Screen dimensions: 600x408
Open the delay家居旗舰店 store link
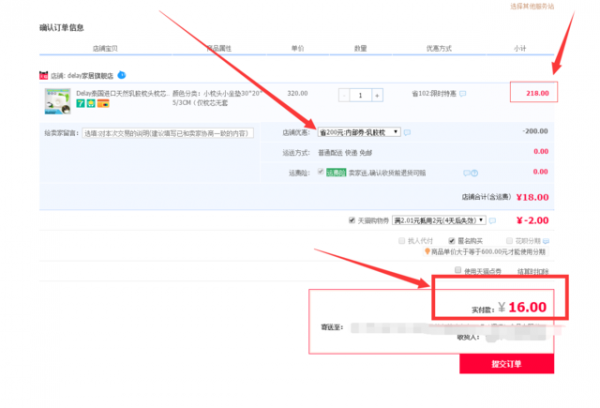[x=90, y=76]
